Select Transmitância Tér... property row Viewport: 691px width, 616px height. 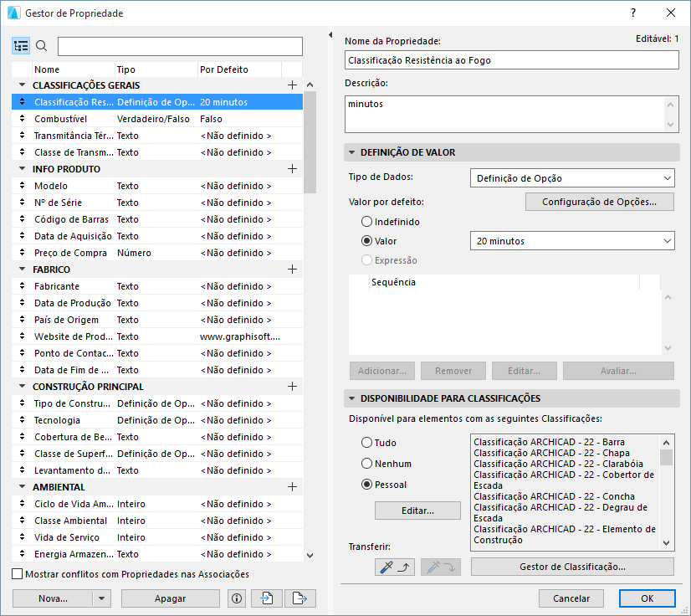(x=157, y=136)
